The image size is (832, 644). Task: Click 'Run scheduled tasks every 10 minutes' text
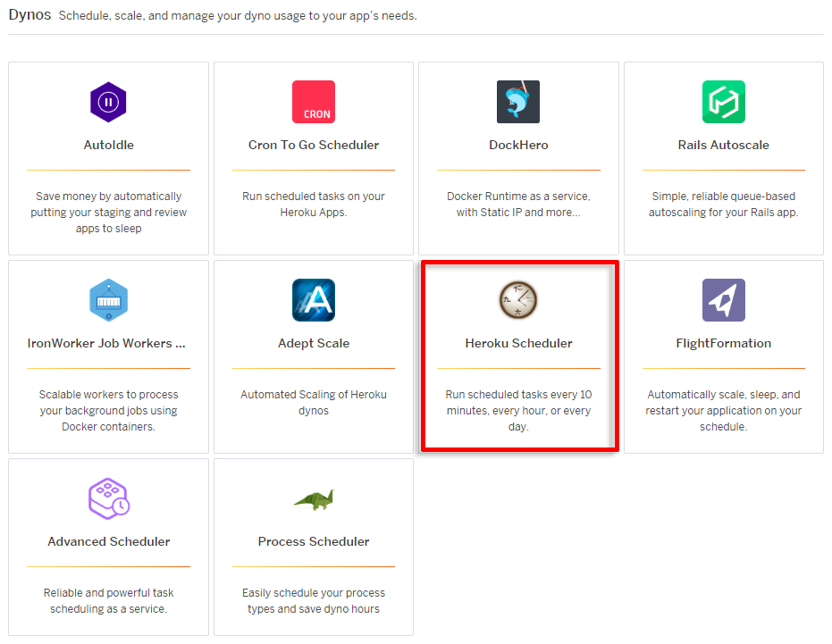(x=518, y=411)
